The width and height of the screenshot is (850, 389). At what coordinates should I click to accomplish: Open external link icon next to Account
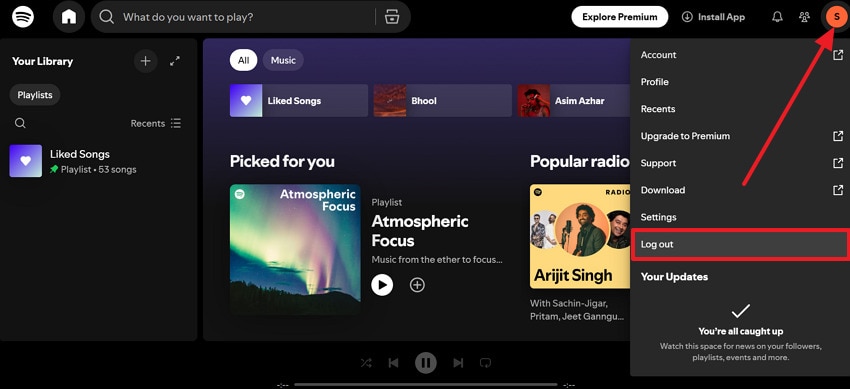[838, 55]
